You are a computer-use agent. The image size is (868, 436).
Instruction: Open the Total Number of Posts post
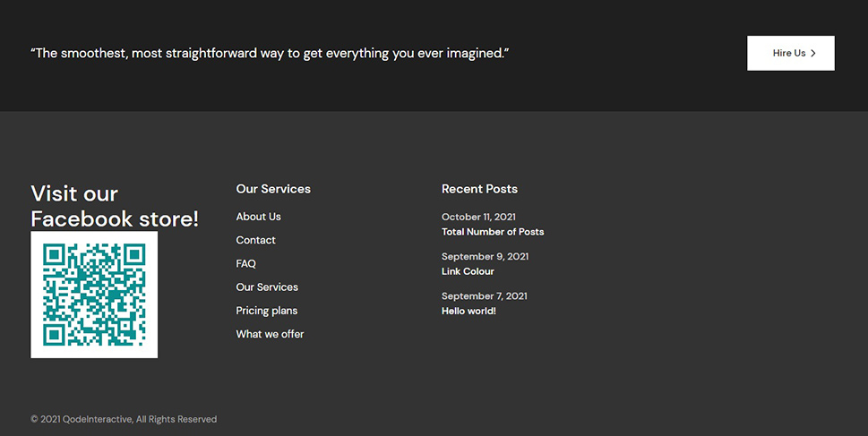(493, 232)
